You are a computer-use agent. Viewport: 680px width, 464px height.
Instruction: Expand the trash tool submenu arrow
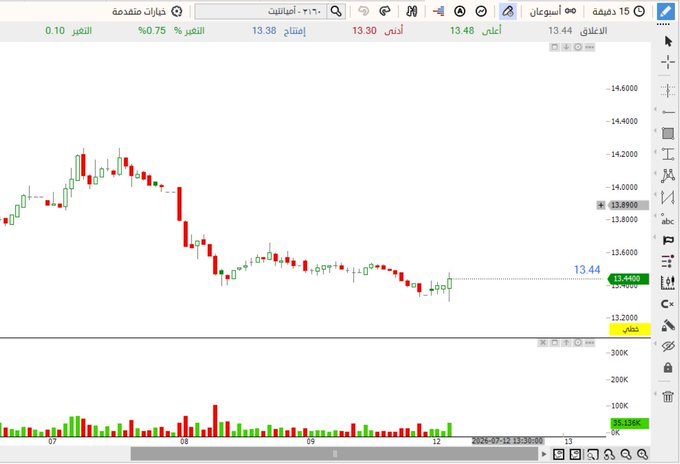[x=655, y=394]
